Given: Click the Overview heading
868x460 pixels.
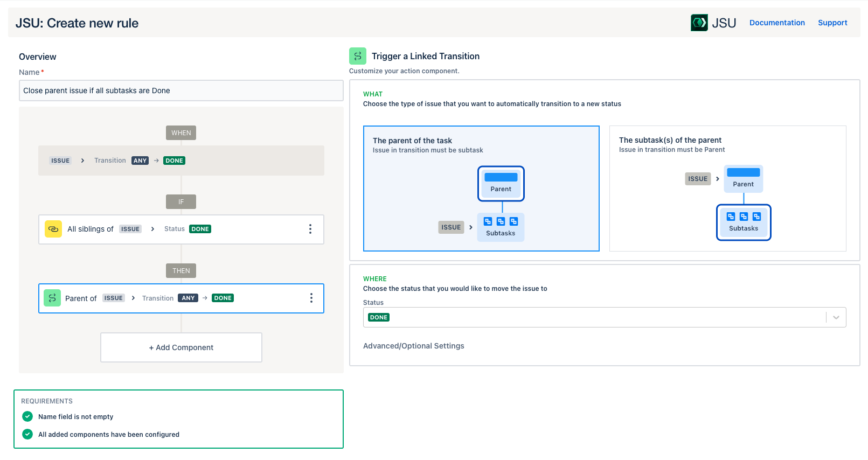Looking at the screenshot, I should click(x=38, y=57).
